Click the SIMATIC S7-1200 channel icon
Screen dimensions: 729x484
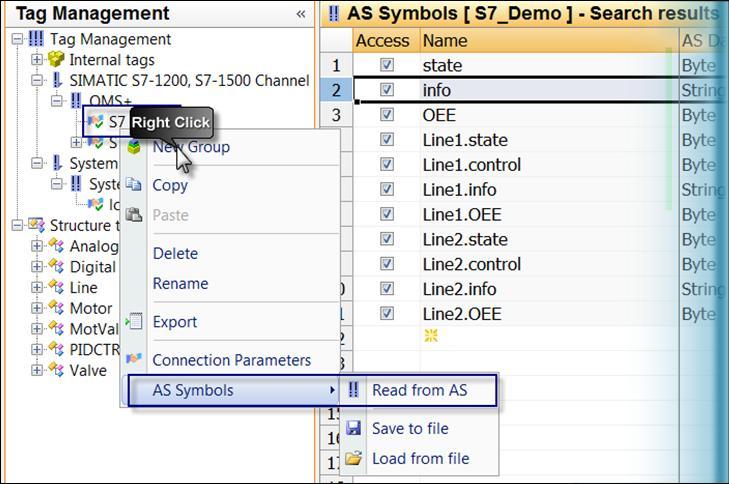[57, 80]
